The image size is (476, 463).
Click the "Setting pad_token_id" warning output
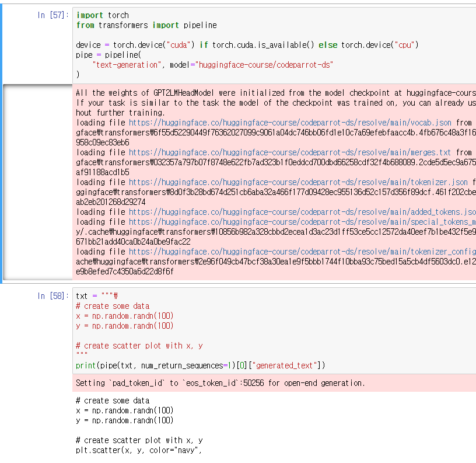point(220,383)
